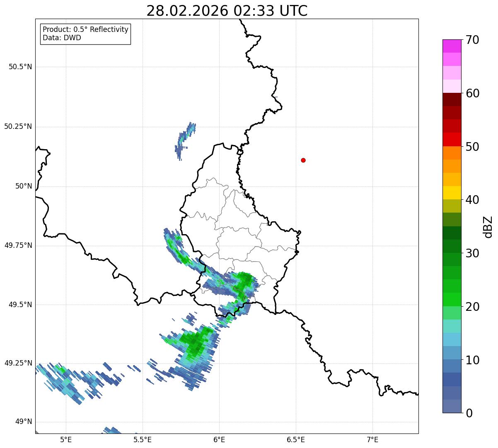498x448 pixels.
Task: Click the latitude label 50°N
Action: pyautogui.click(x=24, y=186)
